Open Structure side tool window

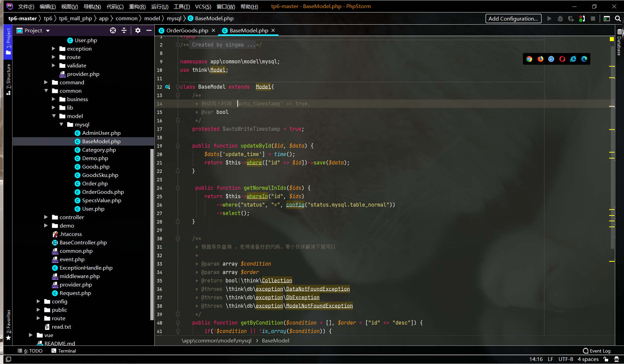click(8, 80)
